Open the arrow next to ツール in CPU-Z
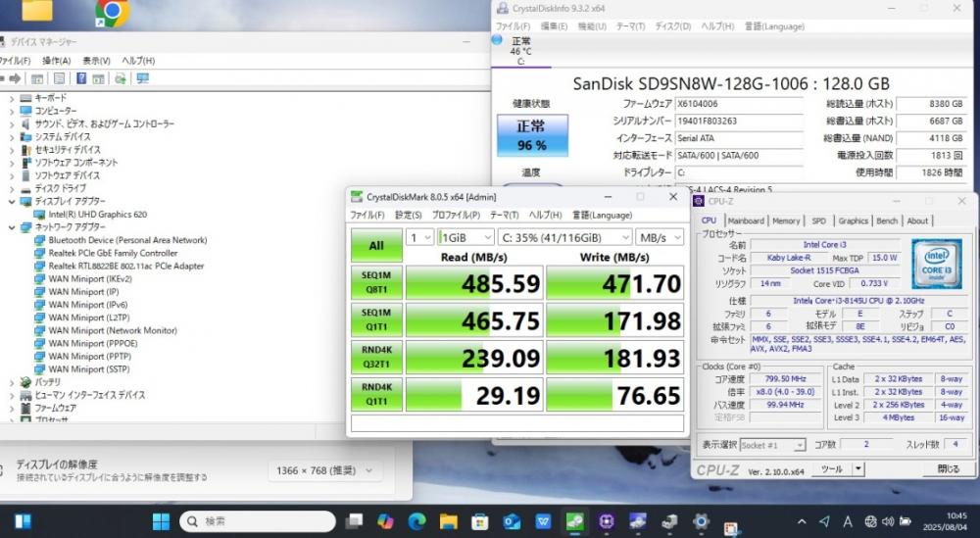The height and width of the screenshot is (538, 980). point(858,468)
